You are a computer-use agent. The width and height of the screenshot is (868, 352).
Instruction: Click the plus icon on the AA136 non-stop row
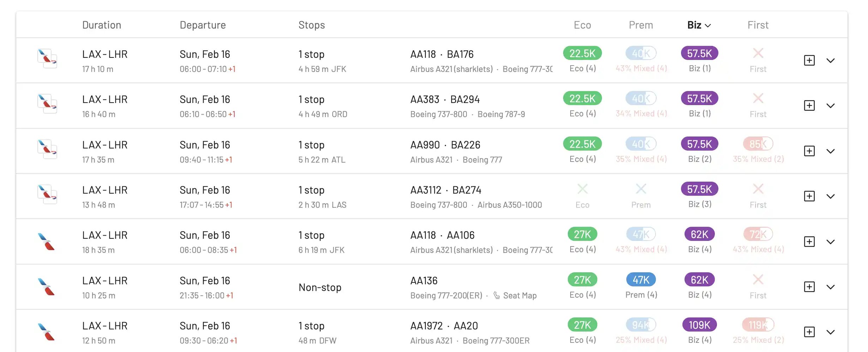(x=809, y=287)
